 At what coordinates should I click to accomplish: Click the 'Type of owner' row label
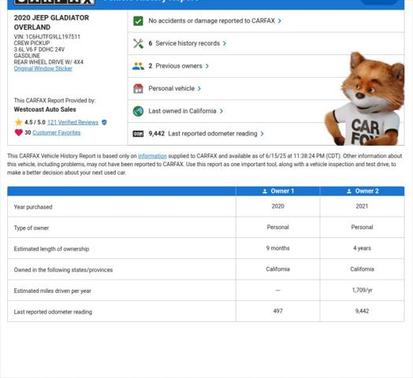point(31,228)
